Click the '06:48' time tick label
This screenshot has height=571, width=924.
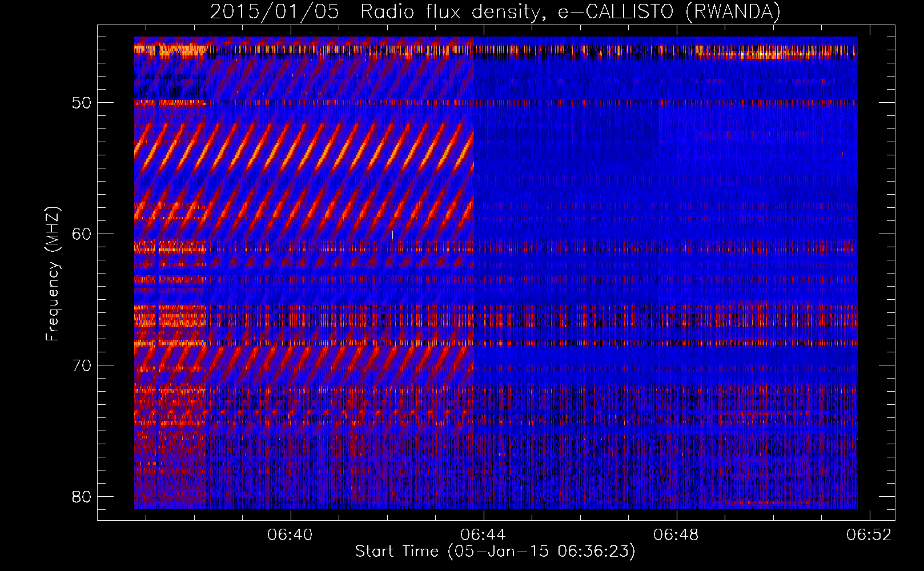pyautogui.click(x=676, y=534)
